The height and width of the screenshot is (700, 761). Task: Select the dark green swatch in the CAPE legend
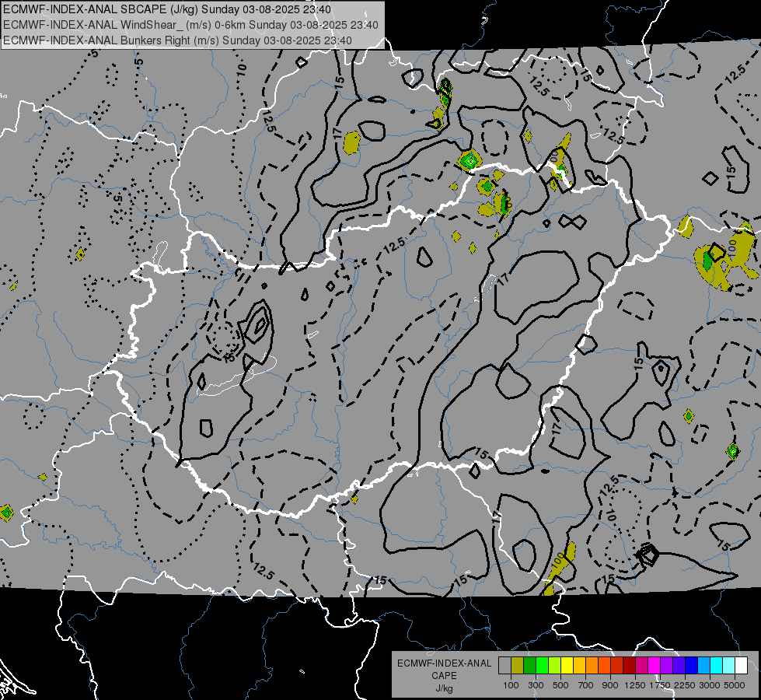(x=530, y=665)
